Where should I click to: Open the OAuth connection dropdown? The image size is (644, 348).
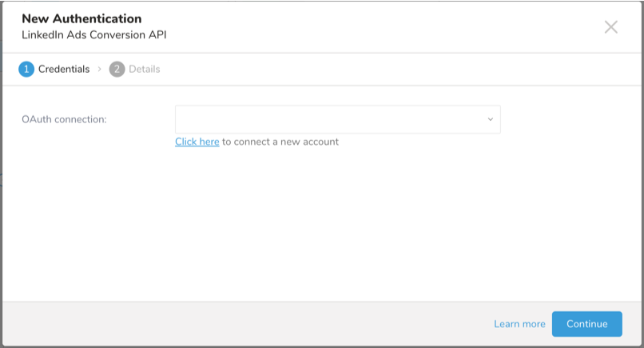pos(337,119)
